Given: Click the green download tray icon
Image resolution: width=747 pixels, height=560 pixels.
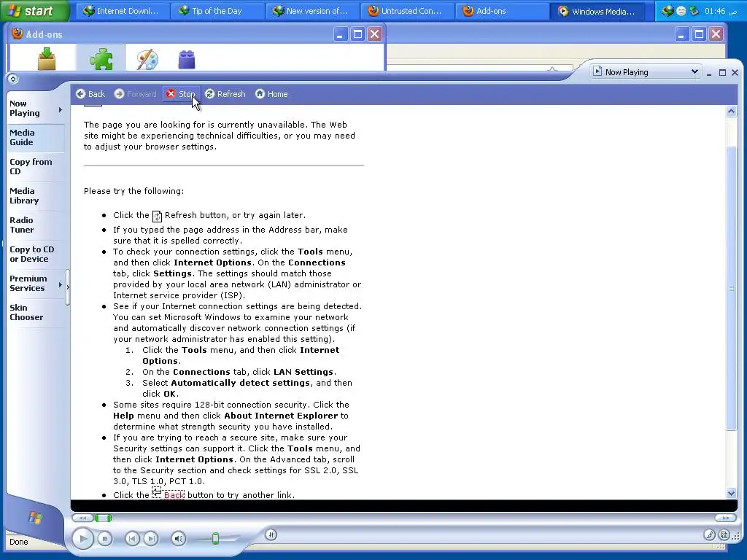Looking at the screenshot, I should pos(694,11).
